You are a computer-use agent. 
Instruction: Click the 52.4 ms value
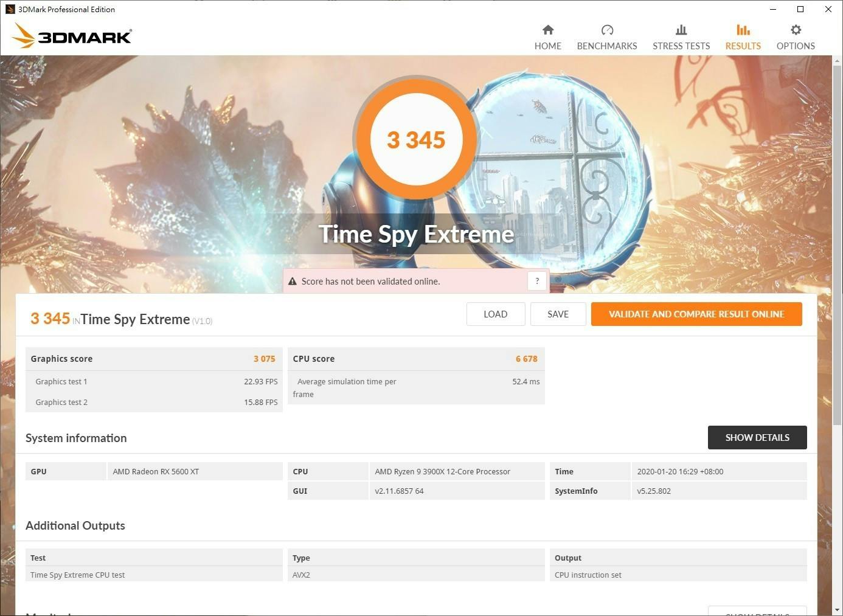click(526, 382)
